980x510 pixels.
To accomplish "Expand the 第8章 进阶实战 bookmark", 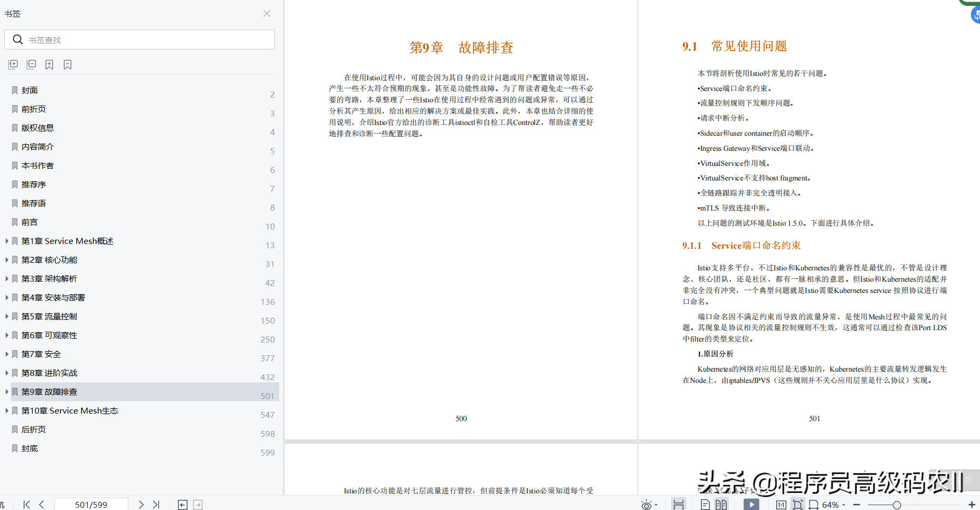I will [6, 373].
